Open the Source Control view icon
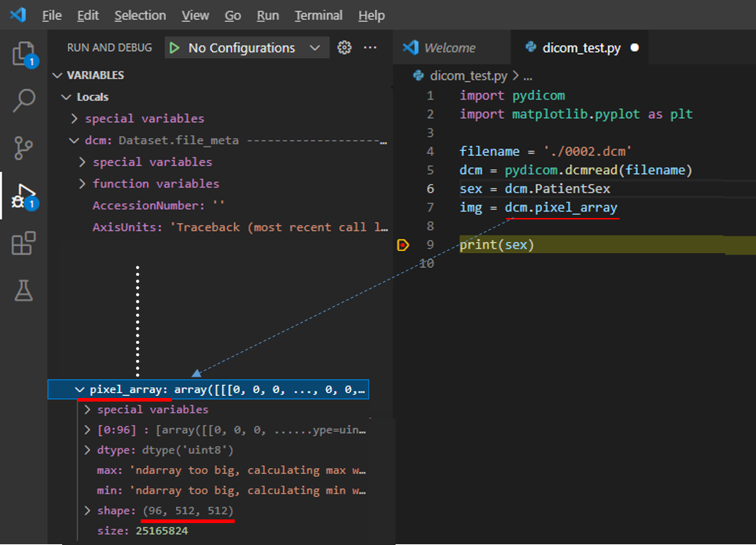This screenshot has width=756, height=545. pyautogui.click(x=23, y=148)
